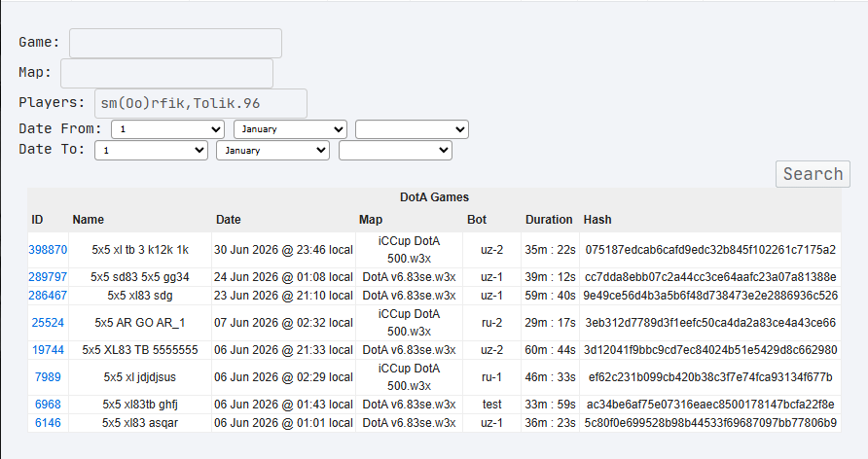
Task: Open game ID 7989 link
Action: [48, 377]
